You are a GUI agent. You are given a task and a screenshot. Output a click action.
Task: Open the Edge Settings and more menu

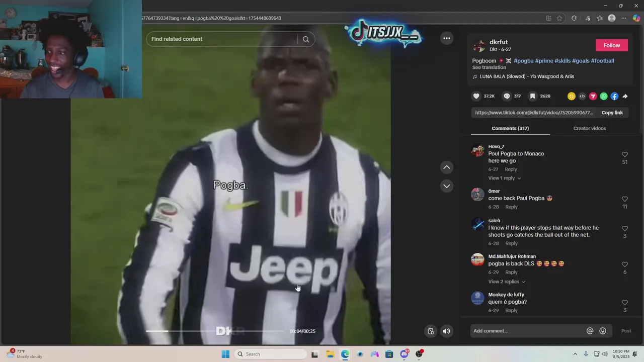[x=624, y=18]
